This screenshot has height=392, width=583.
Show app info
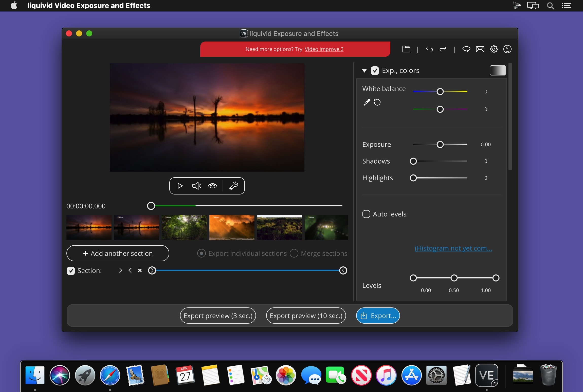tap(507, 49)
